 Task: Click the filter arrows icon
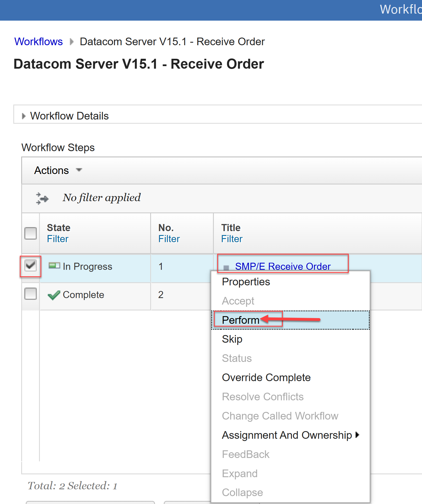tap(42, 198)
